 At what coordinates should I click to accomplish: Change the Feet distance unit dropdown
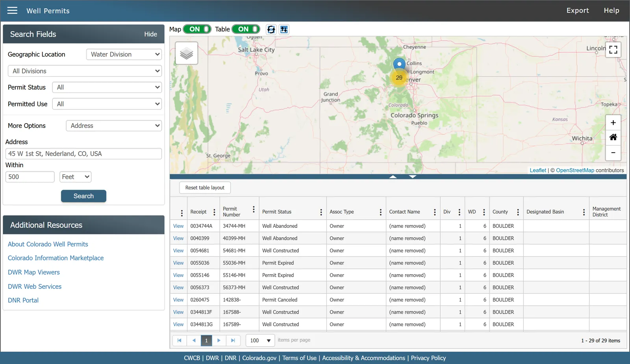[75, 177]
